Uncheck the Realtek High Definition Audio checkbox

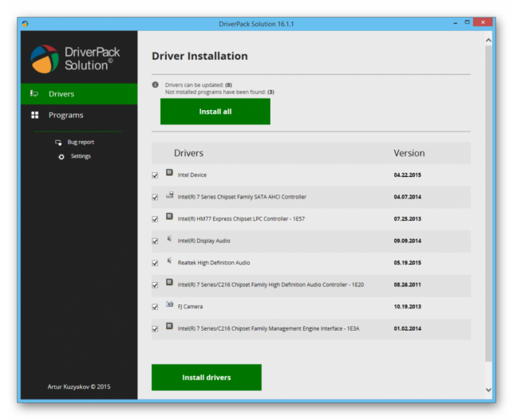[155, 263]
